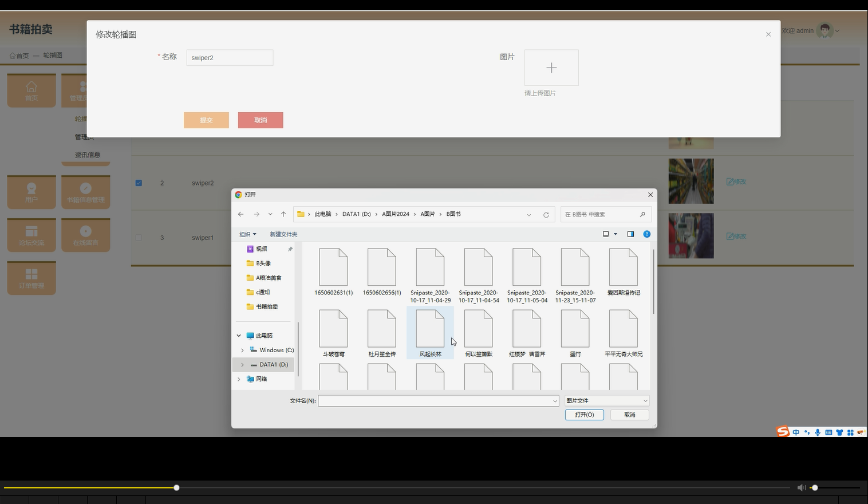This screenshot has width=868, height=504.
Task: Click 新建文件夹 to create a folder
Action: coord(283,234)
